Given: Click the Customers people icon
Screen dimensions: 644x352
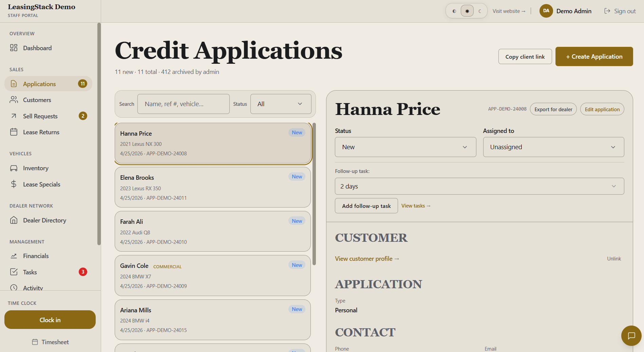Looking at the screenshot, I should pyautogui.click(x=14, y=100).
